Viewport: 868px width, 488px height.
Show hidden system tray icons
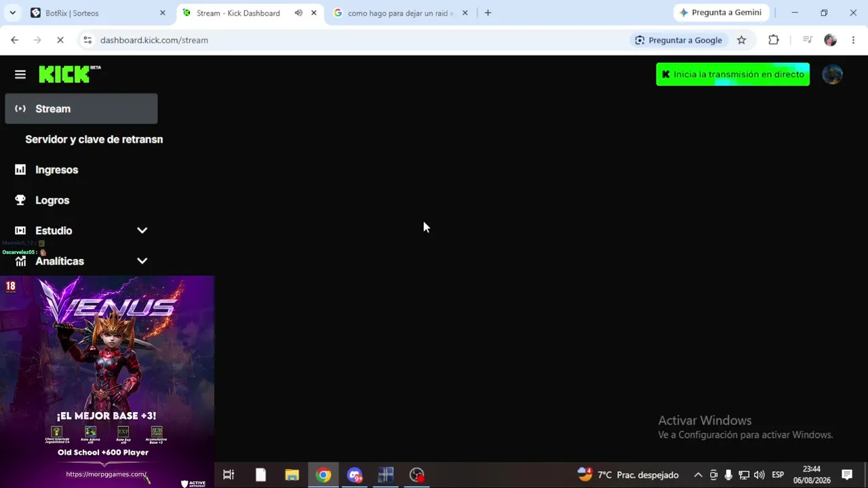pos(698,475)
